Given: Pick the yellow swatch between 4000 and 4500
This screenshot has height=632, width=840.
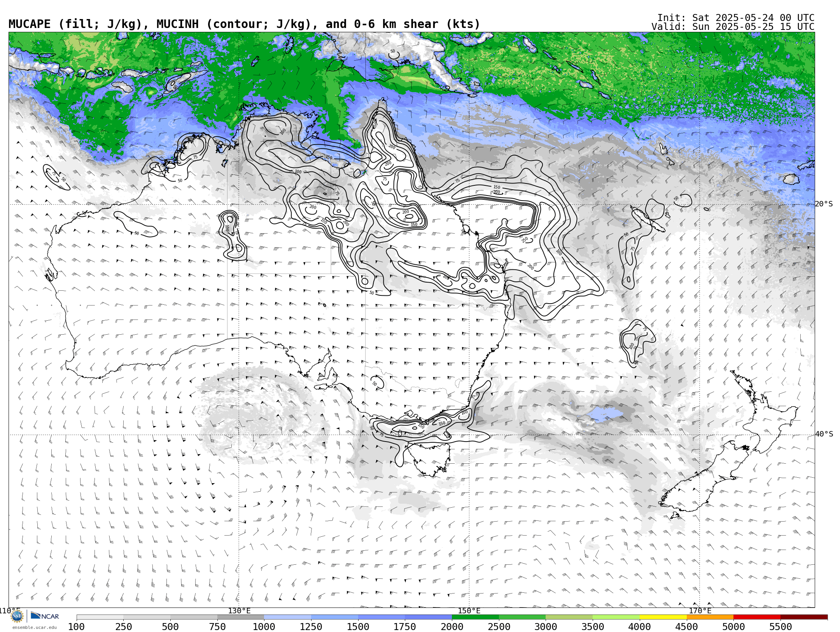Looking at the screenshot, I should [663, 617].
